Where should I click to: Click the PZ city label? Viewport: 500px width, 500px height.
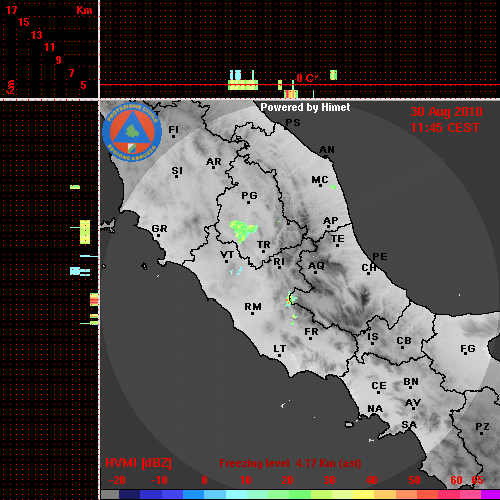point(482,426)
